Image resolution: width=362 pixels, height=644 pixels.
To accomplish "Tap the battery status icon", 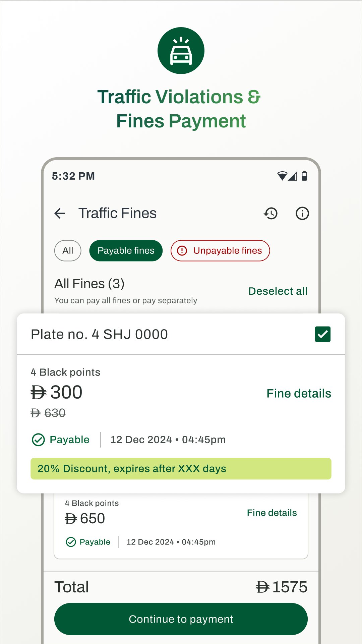I will [x=304, y=176].
